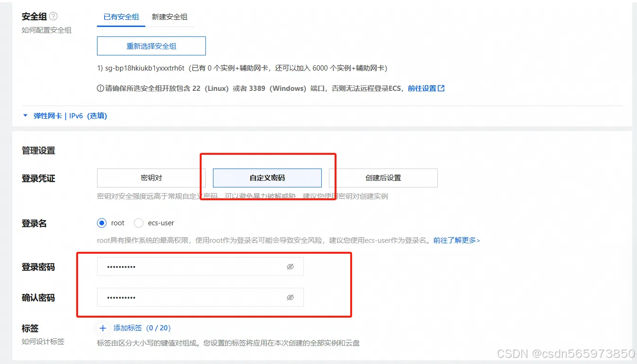The height and width of the screenshot is (364, 637).
Task: Click the 重新选择安全组 button
Action: 151,45
